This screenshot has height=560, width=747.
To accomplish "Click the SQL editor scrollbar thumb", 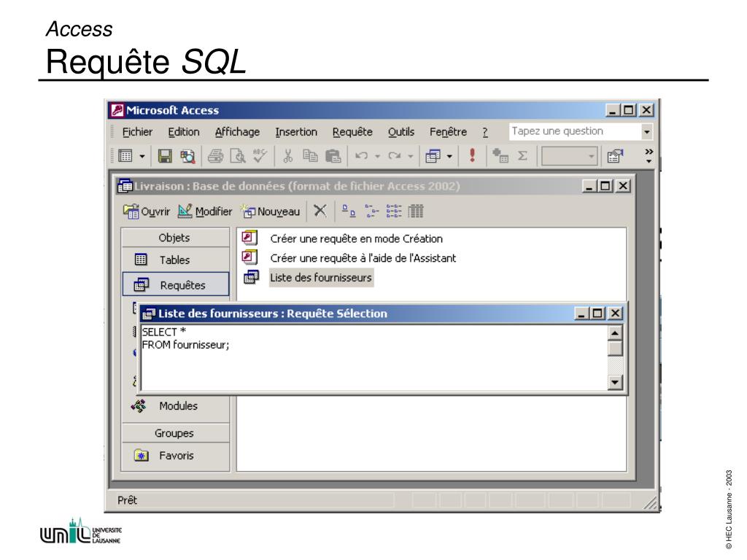I will [615, 349].
